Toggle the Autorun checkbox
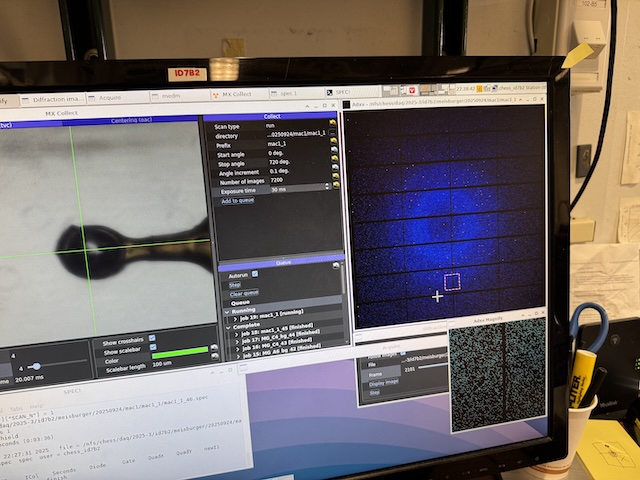Screen dimensions: 640x480 [x=255, y=274]
